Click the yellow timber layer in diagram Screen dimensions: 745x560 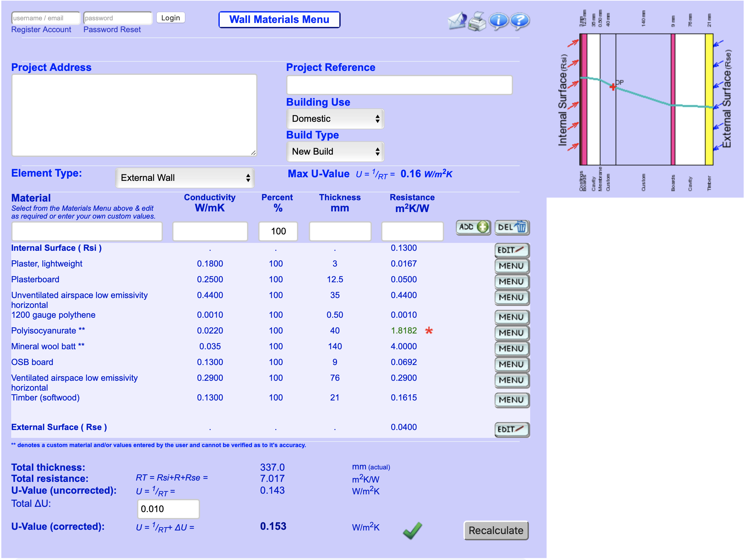click(x=709, y=99)
